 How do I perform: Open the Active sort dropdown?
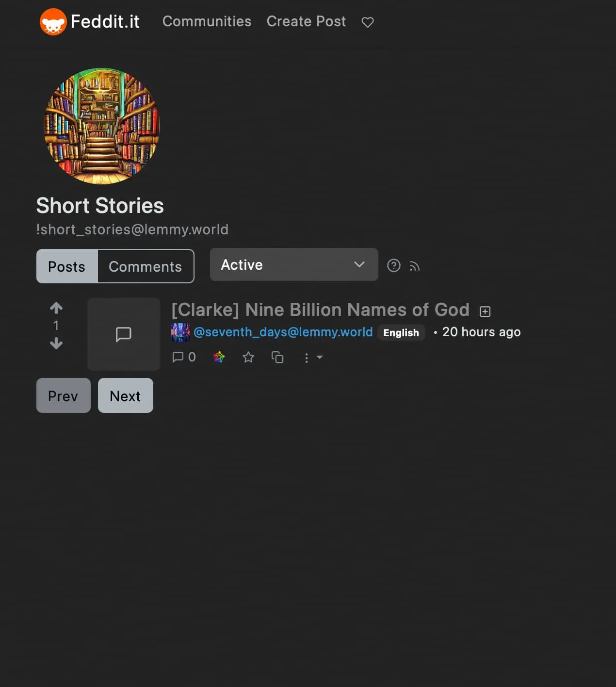pos(294,264)
